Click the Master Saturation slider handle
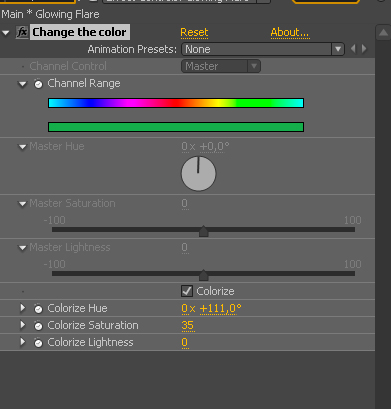 203,231
